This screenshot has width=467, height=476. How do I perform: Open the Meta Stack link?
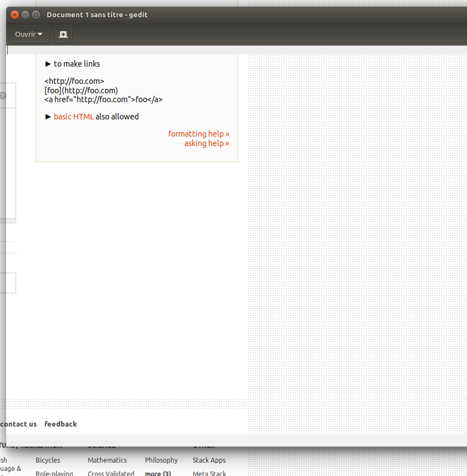(209, 473)
